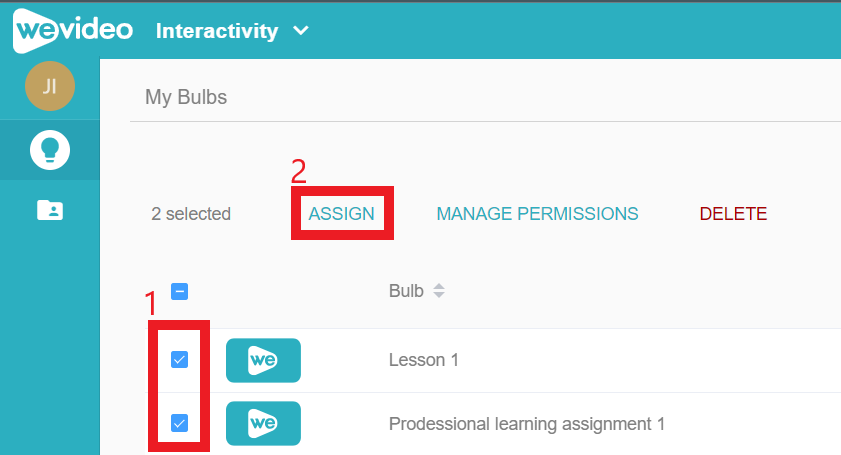
Task: Click the 2 selected label
Action: pos(191,214)
